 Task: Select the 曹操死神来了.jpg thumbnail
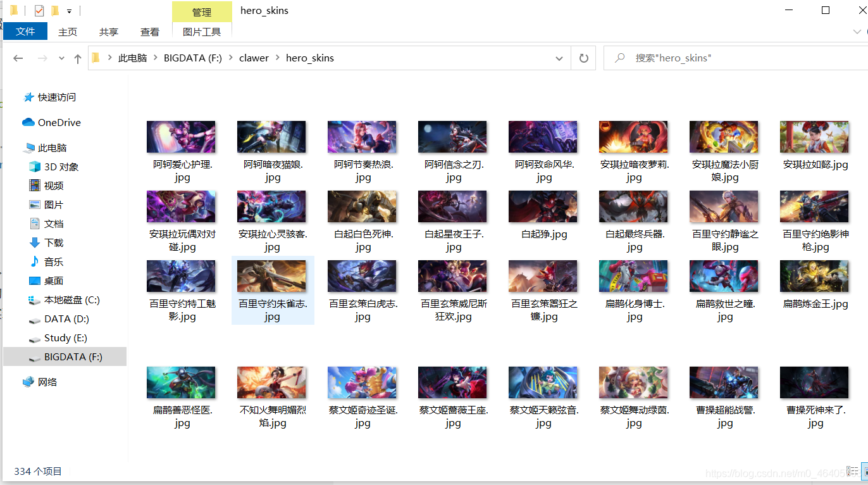pos(814,382)
